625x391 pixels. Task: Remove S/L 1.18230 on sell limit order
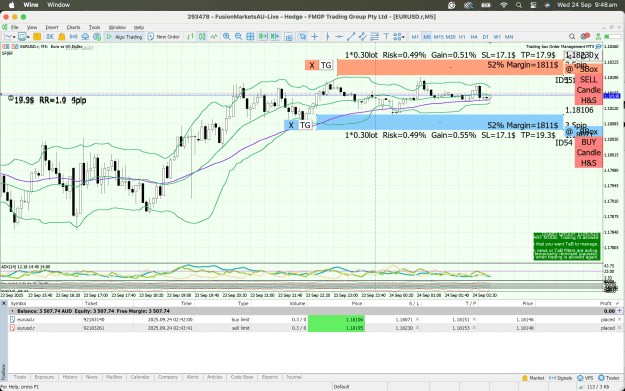coord(417,328)
